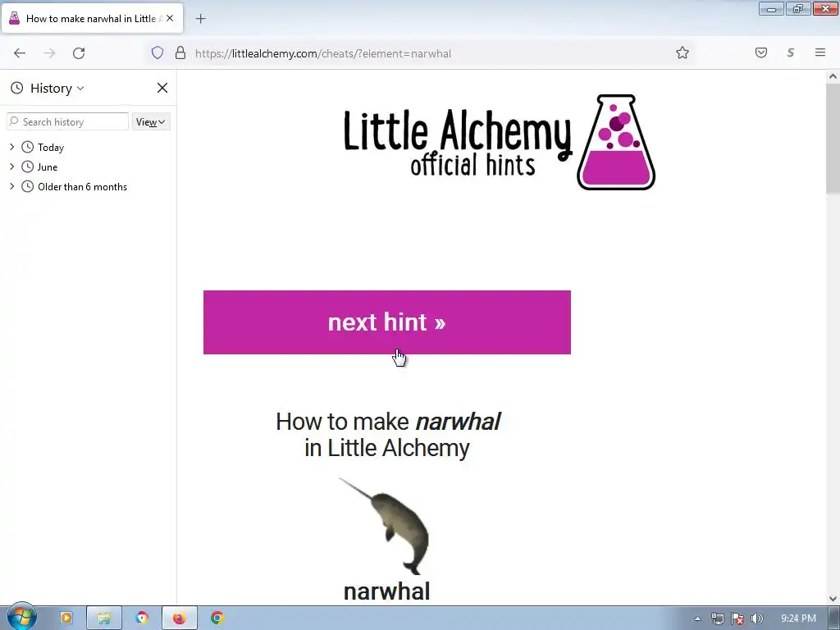Expand the Today history folder arrow
The width and height of the screenshot is (840, 630).
tap(11, 147)
